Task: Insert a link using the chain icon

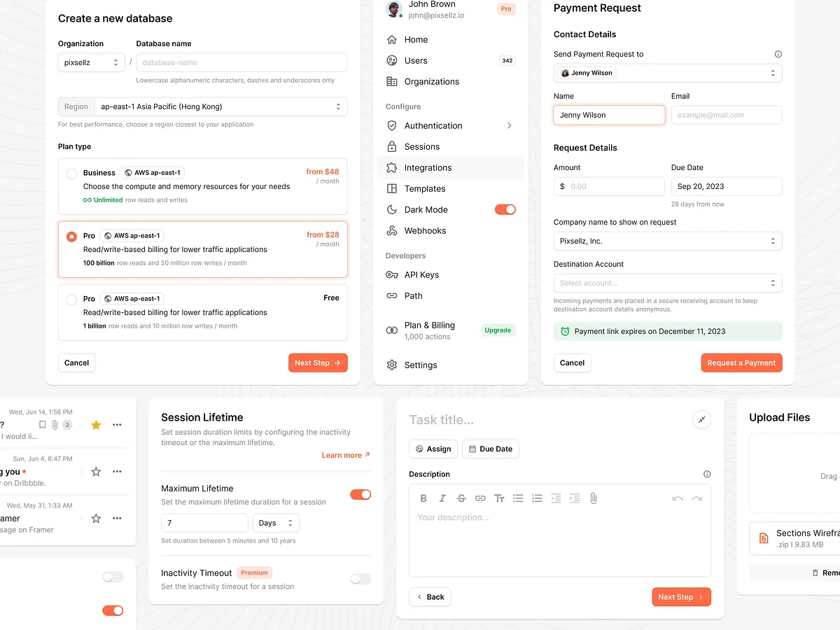Action: pos(480,498)
